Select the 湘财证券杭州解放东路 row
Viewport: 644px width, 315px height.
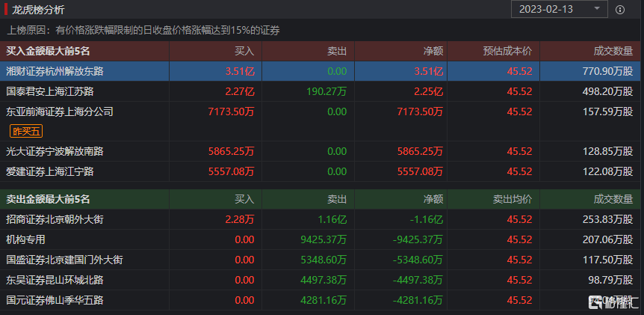[322, 71]
